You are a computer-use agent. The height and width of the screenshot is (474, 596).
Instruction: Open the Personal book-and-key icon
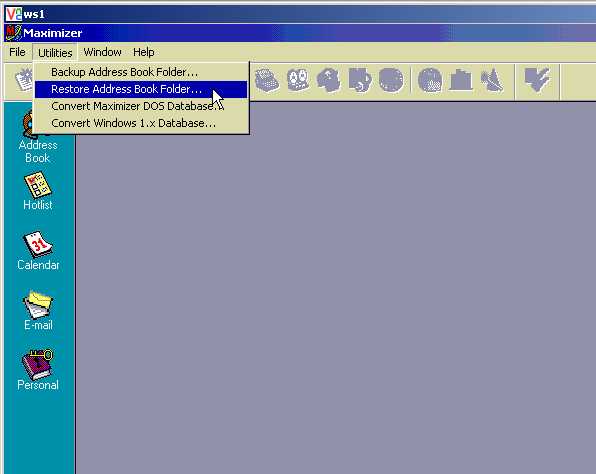tap(38, 370)
